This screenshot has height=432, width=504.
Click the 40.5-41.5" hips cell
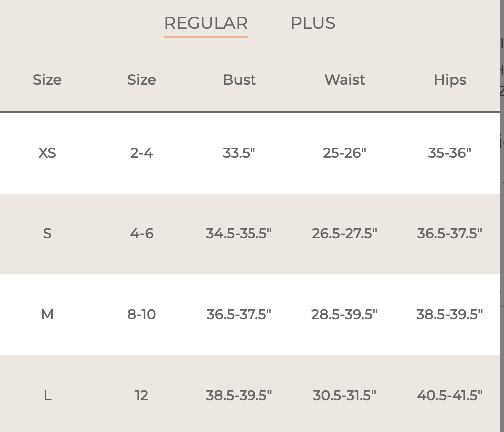point(450,396)
